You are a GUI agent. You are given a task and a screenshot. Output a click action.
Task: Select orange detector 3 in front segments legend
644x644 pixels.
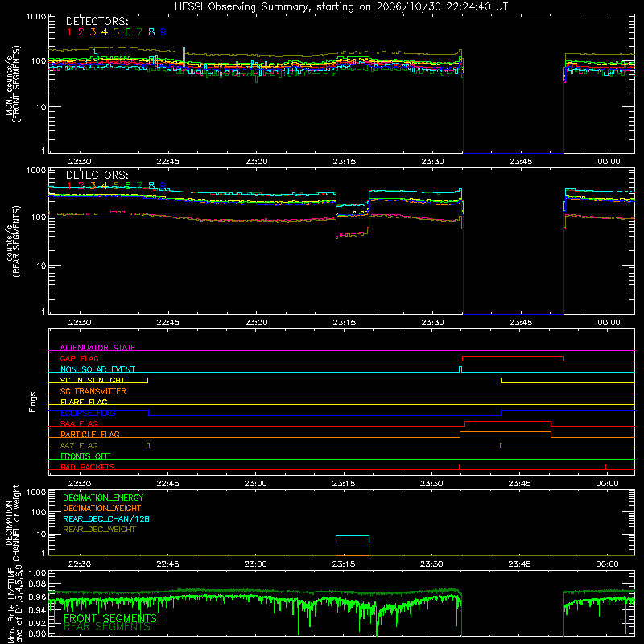(93, 32)
